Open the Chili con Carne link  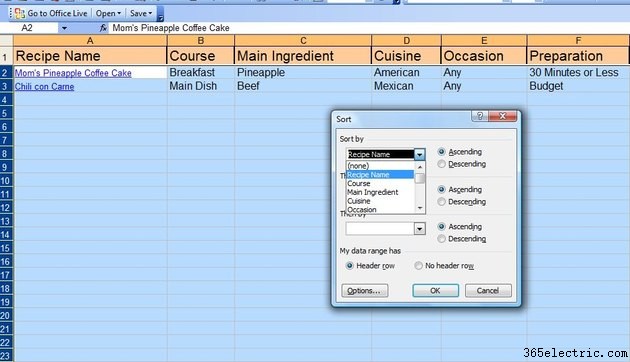tap(44, 86)
